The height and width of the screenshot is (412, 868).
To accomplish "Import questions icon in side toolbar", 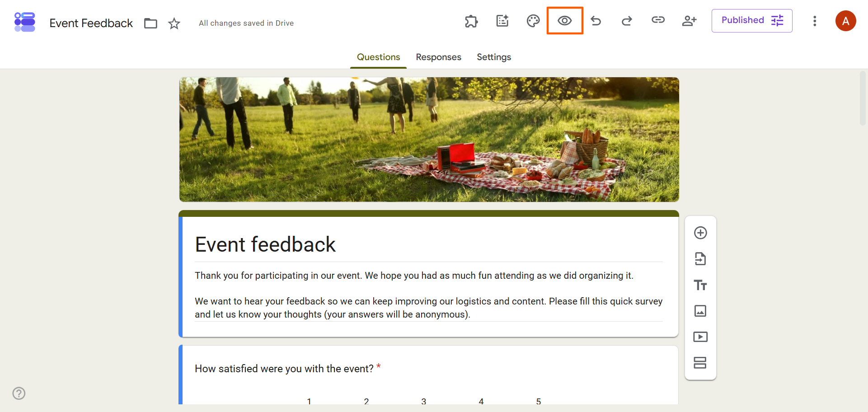I will point(700,259).
